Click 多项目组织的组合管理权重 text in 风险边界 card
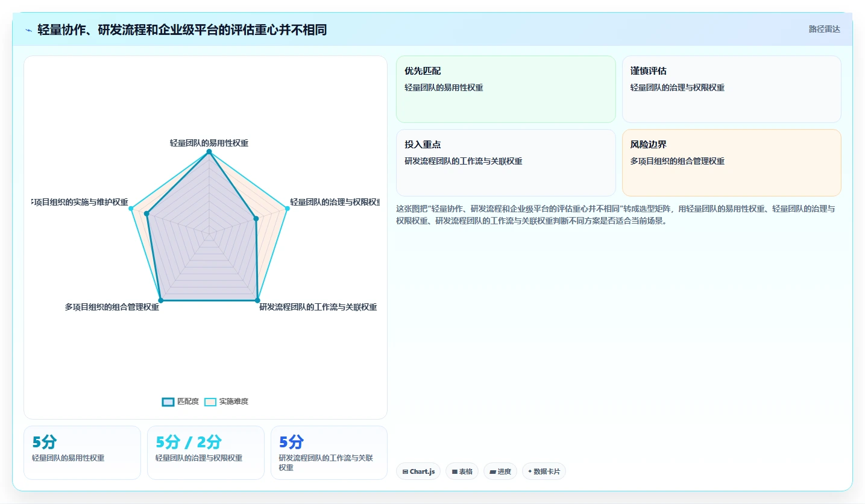Image resolution: width=865 pixels, height=504 pixels. (678, 161)
